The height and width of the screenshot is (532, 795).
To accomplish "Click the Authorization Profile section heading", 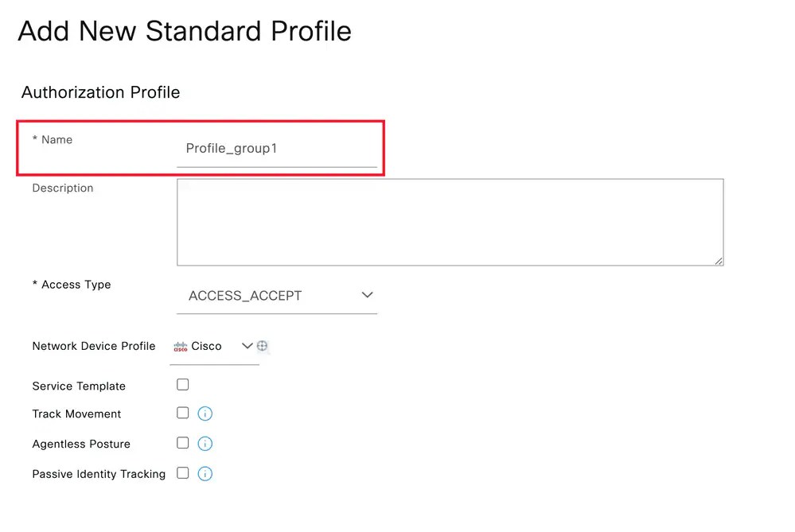I will [100, 92].
